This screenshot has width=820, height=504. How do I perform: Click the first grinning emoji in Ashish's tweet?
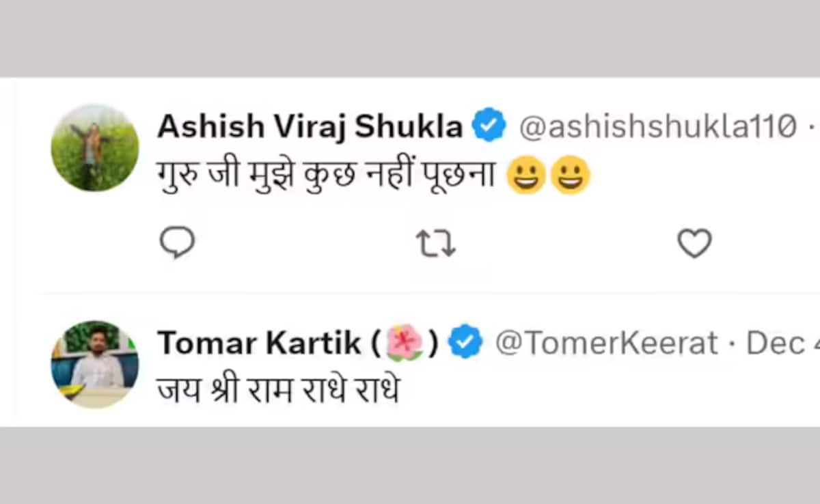(x=526, y=176)
